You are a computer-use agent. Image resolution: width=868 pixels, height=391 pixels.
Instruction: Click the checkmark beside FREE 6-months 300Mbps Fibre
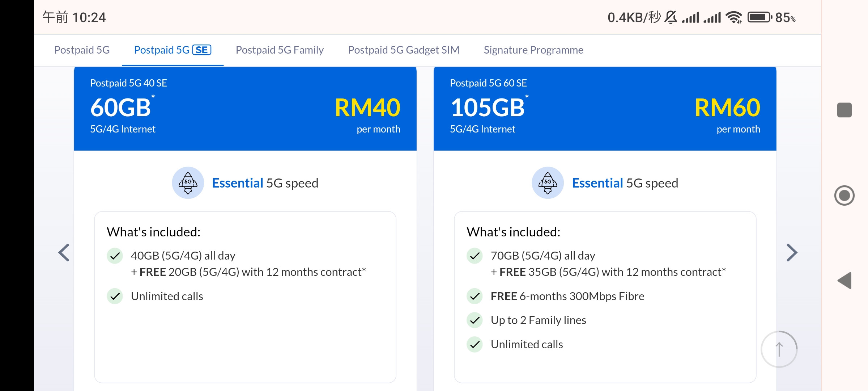(x=475, y=297)
